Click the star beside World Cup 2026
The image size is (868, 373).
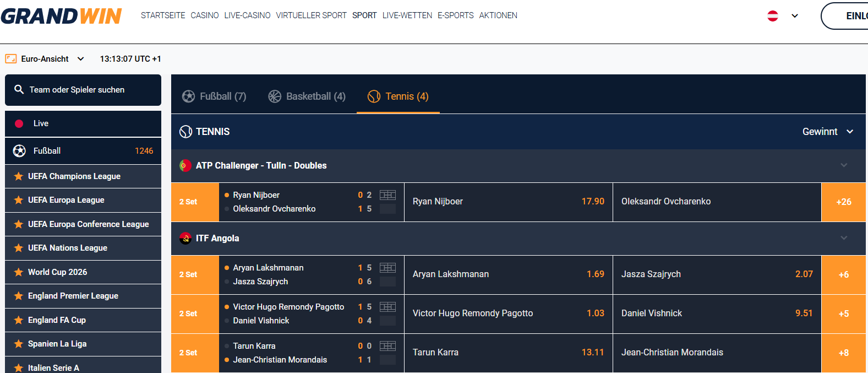(18, 272)
